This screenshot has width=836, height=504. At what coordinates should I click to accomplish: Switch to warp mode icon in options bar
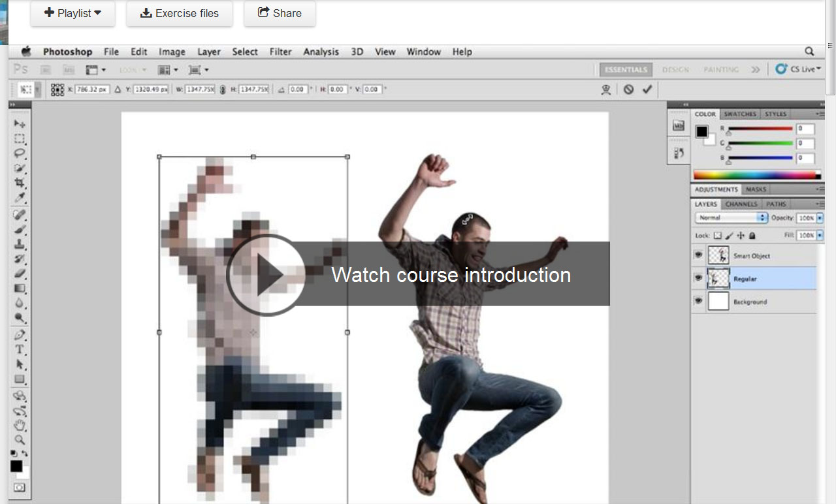606,89
